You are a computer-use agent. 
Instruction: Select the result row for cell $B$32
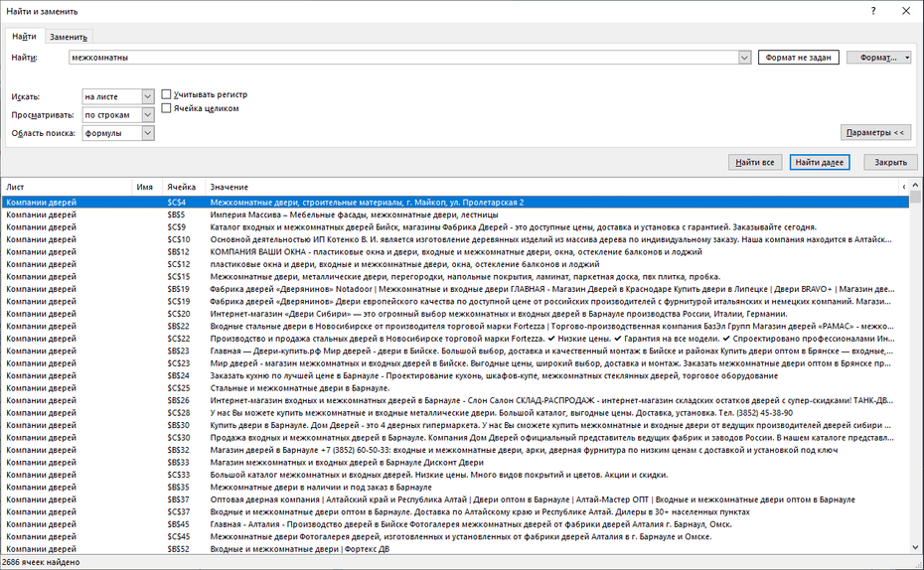pos(455,449)
